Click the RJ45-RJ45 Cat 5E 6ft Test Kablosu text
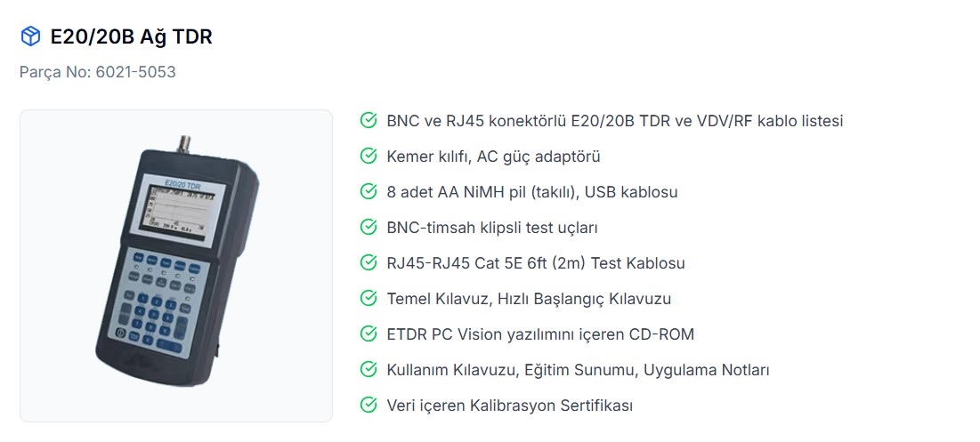Image resolution: width=980 pixels, height=442 pixels. tap(536, 263)
